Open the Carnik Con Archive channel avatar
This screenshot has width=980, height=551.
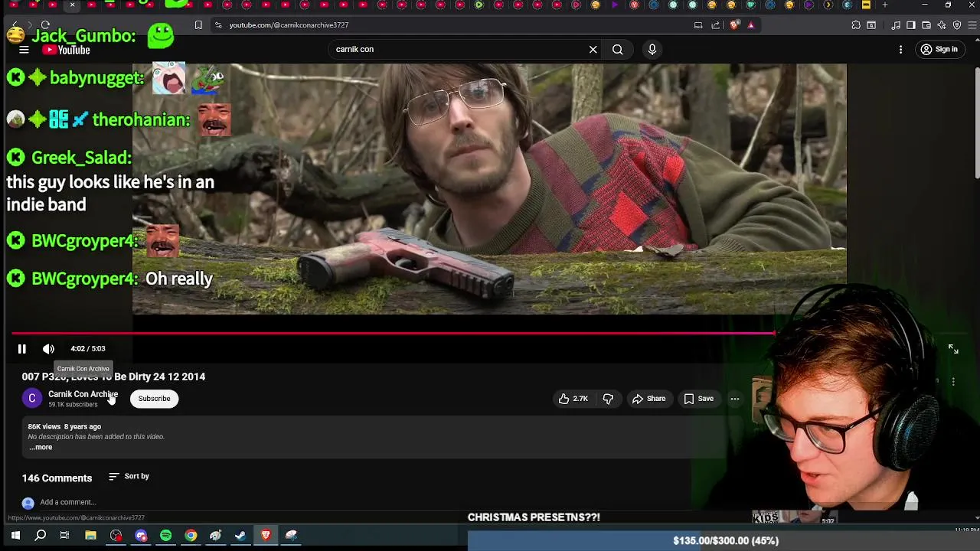click(x=32, y=399)
